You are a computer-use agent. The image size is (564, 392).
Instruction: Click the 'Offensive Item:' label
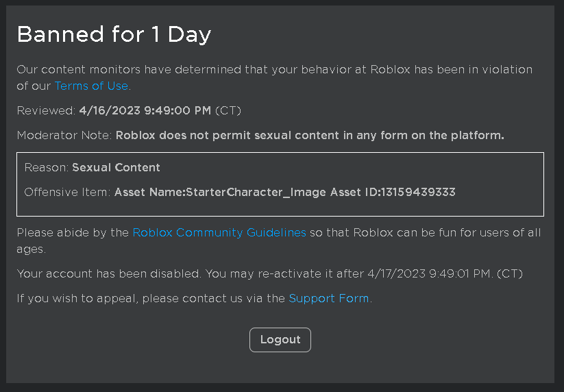67,192
